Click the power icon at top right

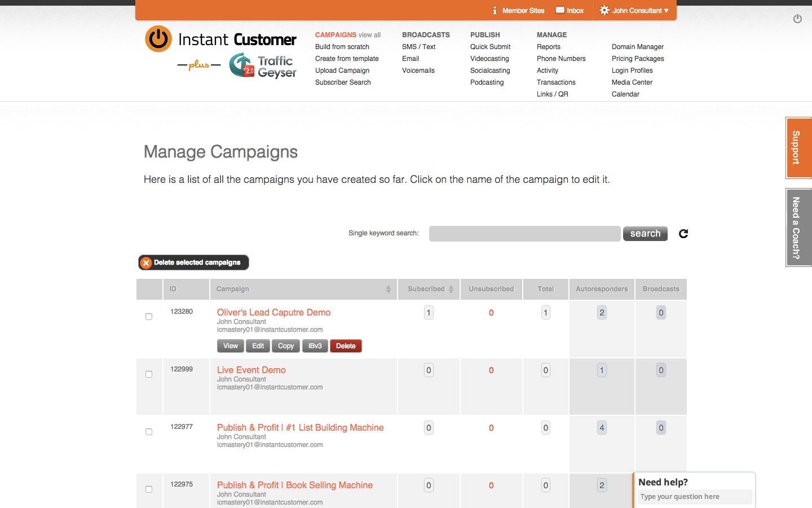[797, 19]
